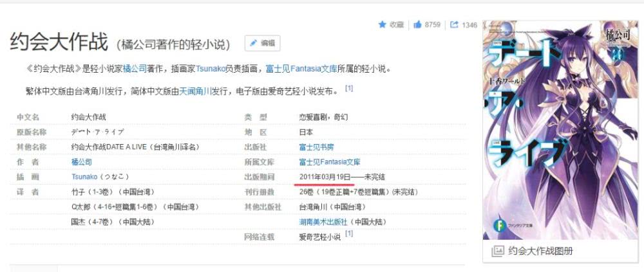Click the 其他出版社 field label

[x=263, y=207]
